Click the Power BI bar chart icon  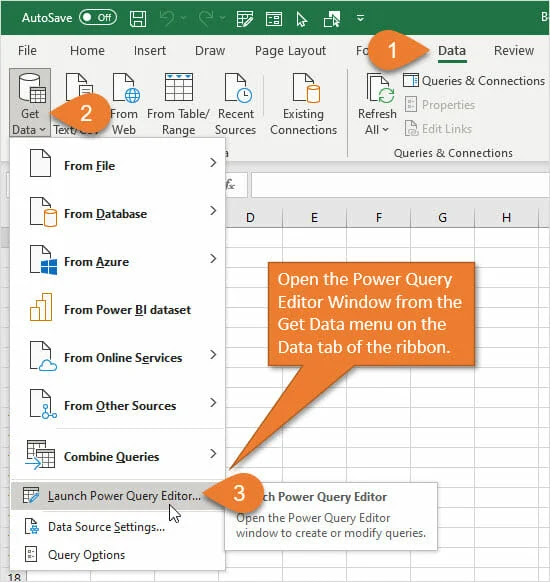tap(41, 307)
